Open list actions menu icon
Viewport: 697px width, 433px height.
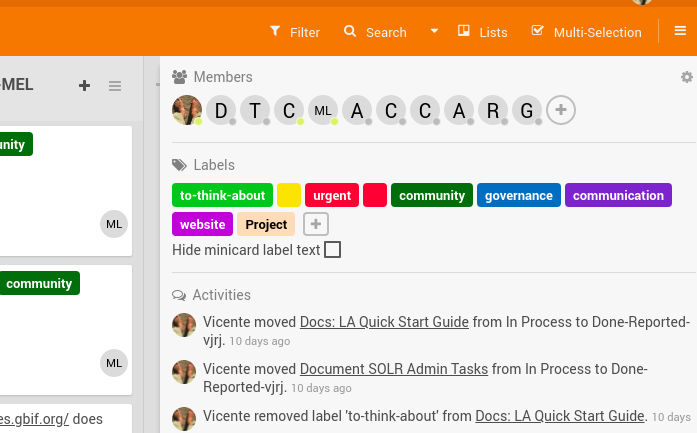click(x=115, y=86)
